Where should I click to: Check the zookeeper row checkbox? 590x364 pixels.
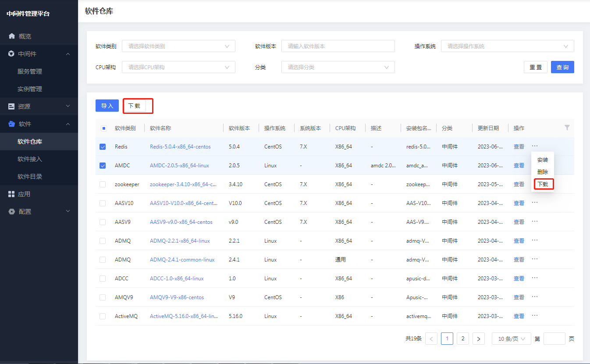(x=103, y=184)
